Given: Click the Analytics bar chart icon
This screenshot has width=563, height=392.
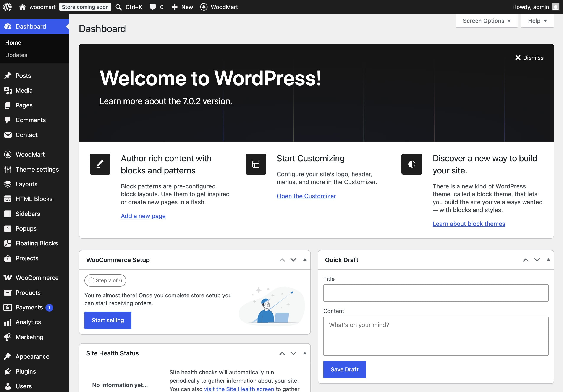Looking at the screenshot, I should coord(8,322).
